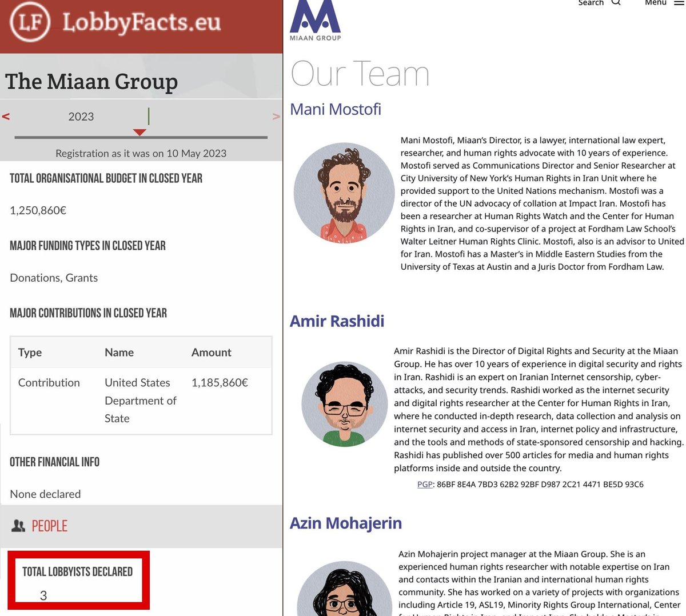Click the registration timeline bar
The height and width of the screenshot is (616, 686).
point(141,138)
